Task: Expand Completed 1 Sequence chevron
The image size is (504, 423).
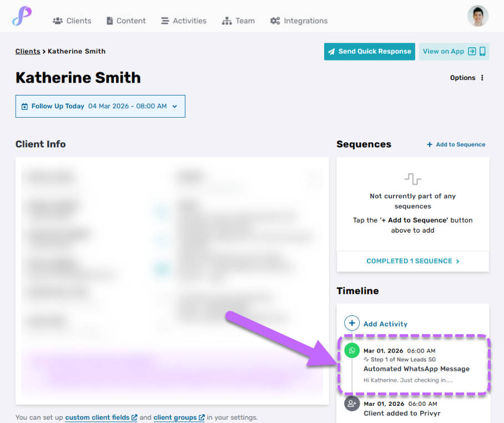Action: pyautogui.click(x=457, y=261)
